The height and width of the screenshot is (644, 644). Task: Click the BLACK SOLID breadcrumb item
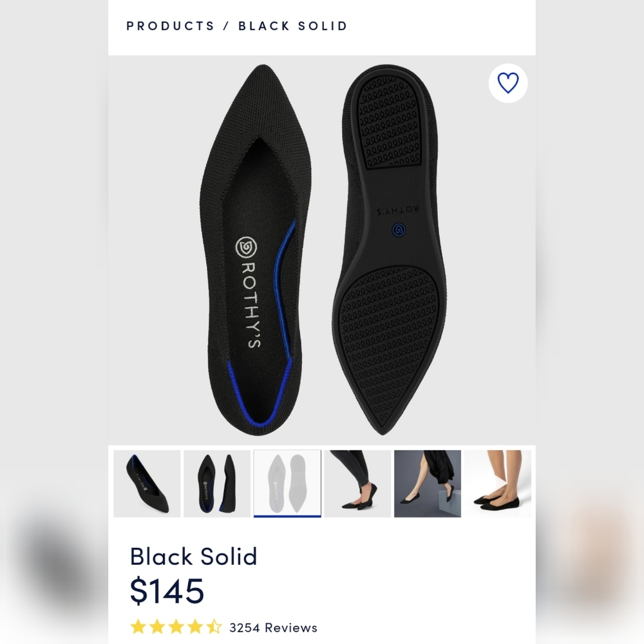point(293,26)
